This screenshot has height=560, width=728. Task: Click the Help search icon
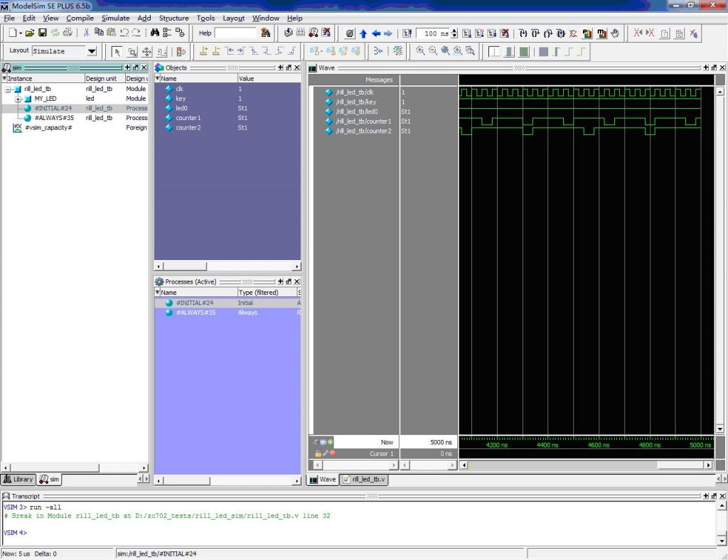(266, 33)
